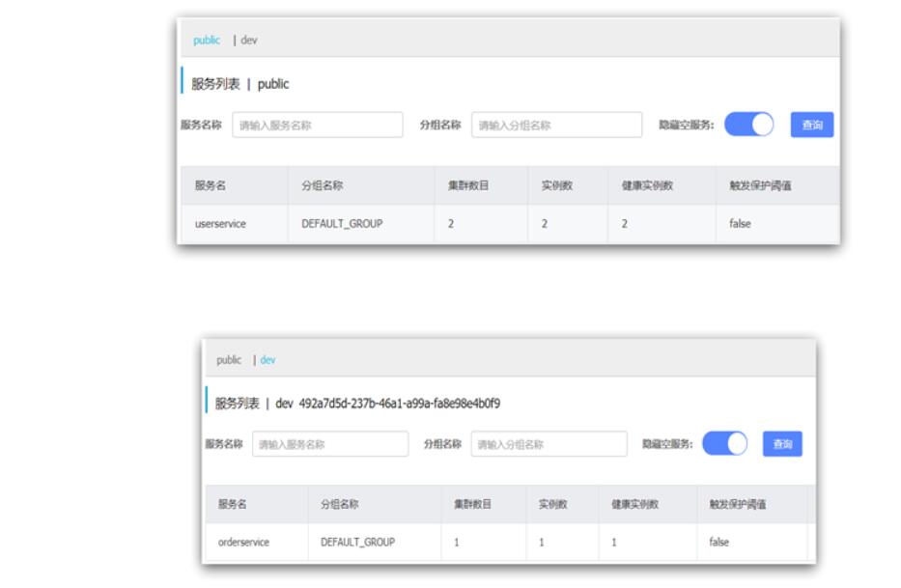Image resolution: width=901 pixels, height=588 pixels.
Task: Click the query button in dev panel
Action: coord(782,444)
